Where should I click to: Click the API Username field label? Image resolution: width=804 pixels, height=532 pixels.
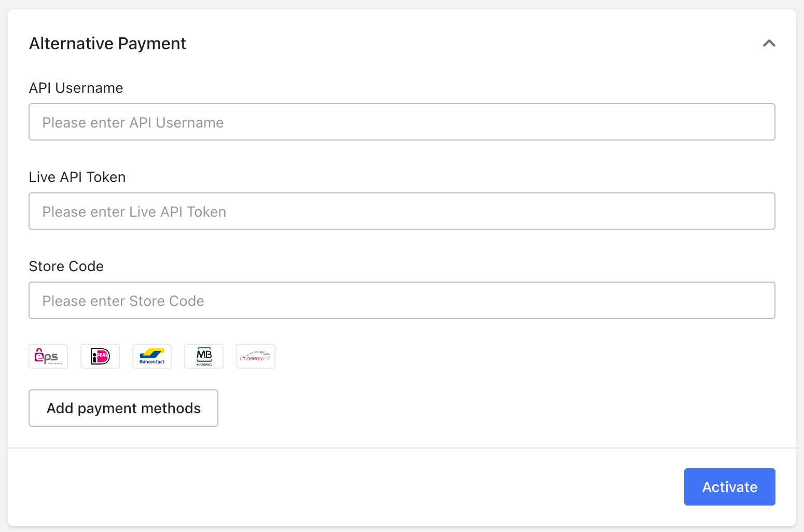76,88
